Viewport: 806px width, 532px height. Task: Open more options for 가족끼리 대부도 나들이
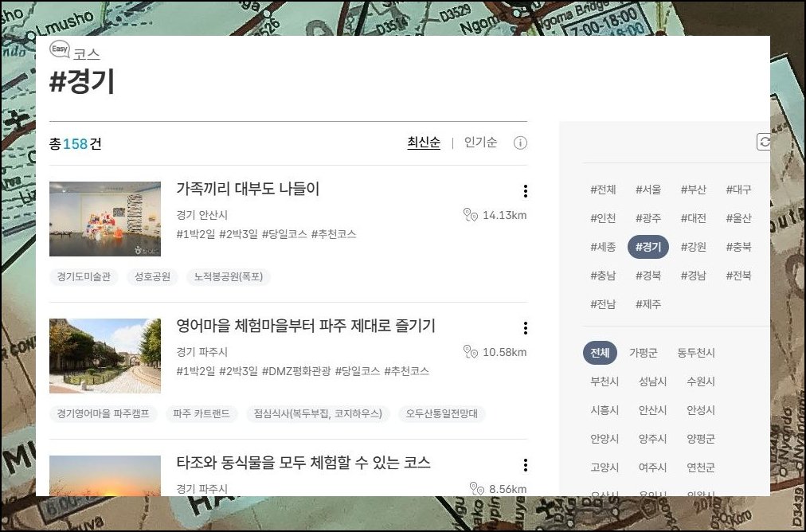[x=525, y=190]
